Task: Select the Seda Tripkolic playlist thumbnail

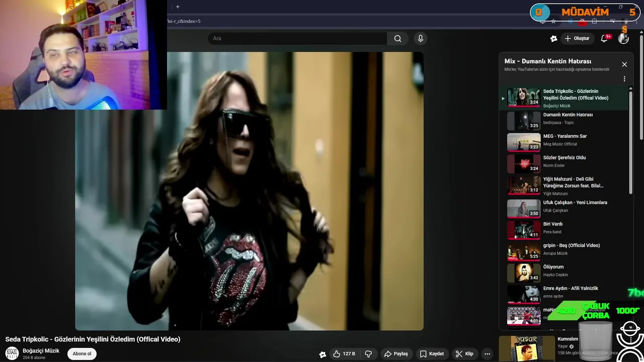Action: tap(524, 98)
